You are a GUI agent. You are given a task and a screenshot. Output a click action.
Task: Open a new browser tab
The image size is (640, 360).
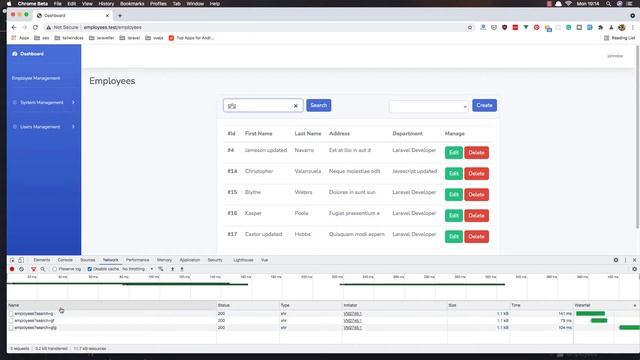(120, 16)
